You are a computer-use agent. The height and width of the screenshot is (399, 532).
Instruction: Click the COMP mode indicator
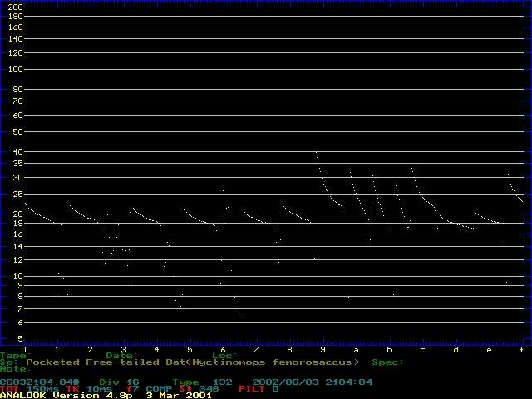[x=160, y=388]
